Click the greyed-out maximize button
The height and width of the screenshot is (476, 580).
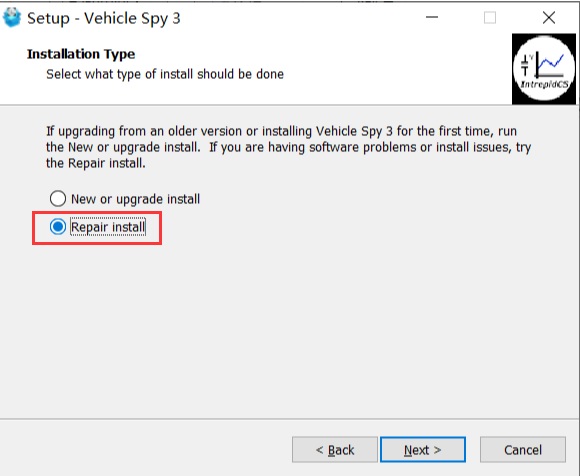tap(490, 17)
